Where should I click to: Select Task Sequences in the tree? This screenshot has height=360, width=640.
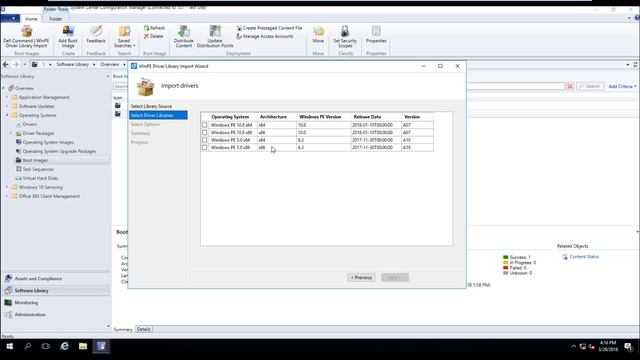pos(38,169)
